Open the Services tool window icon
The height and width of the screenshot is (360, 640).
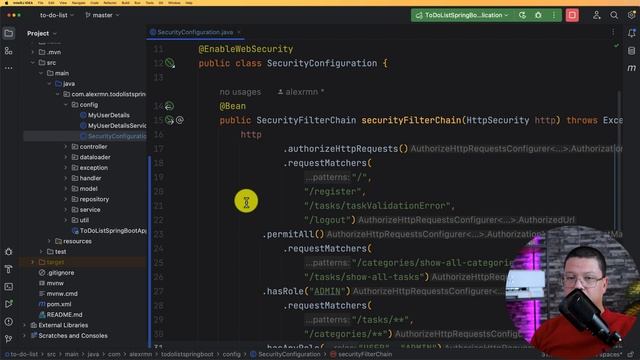click(9, 304)
